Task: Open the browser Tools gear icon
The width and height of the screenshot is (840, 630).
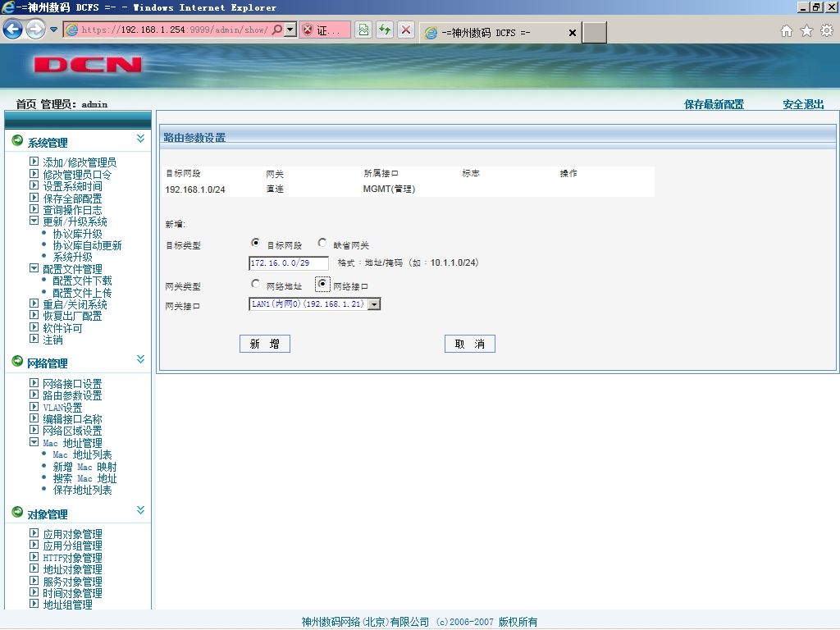Action: [x=827, y=30]
